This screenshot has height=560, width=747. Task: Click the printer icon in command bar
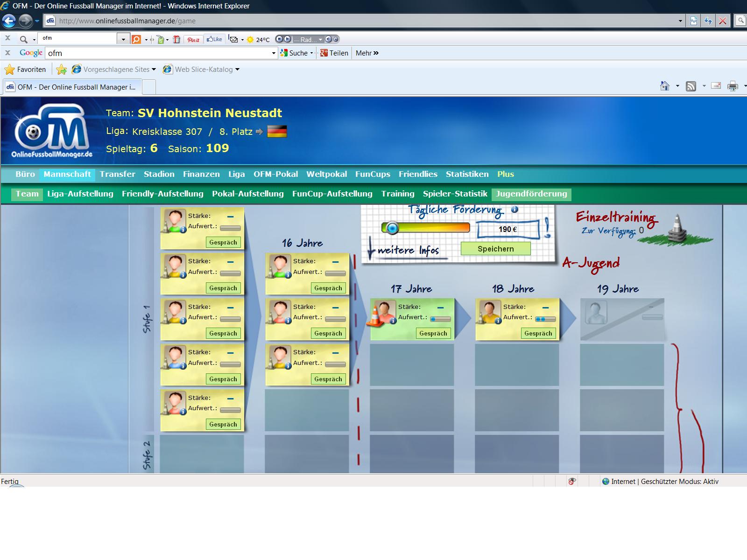[733, 86]
